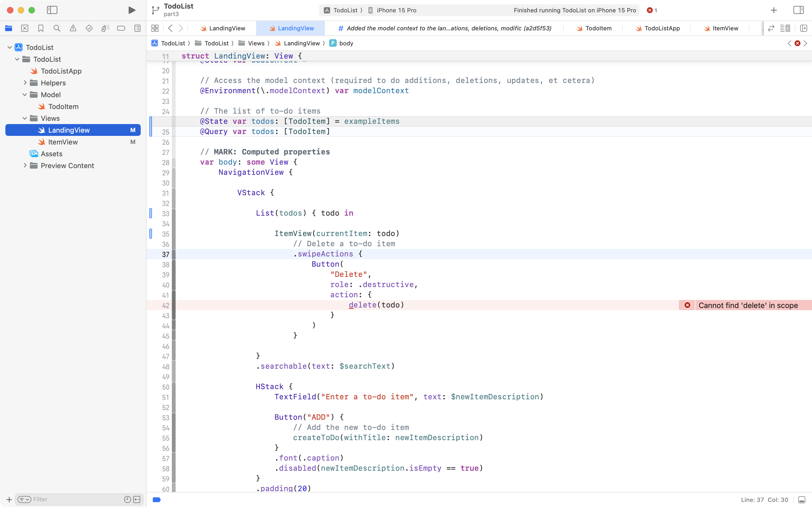The width and height of the screenshot is (812, 507).
Task: Select the TodoListApp tab
Action: click(662, 28)
